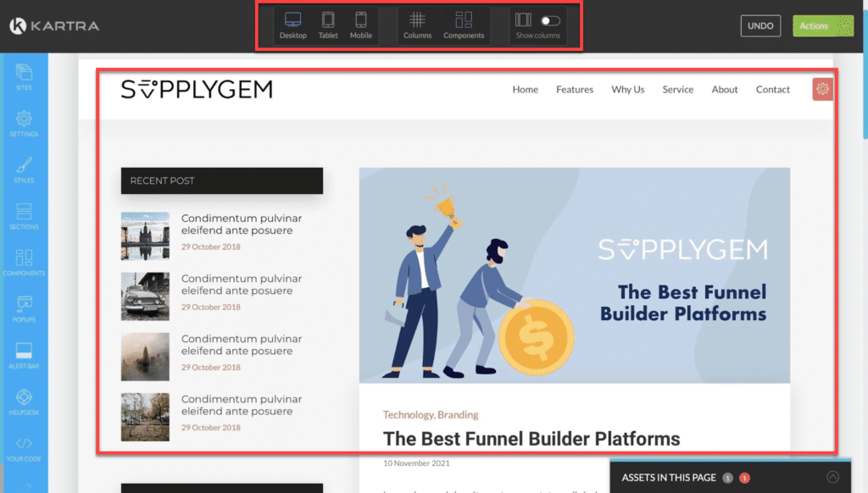The width and height of the screenshot is (868, 493).
Task: Click the Service nav link
Action: click(x=678, y=90)
